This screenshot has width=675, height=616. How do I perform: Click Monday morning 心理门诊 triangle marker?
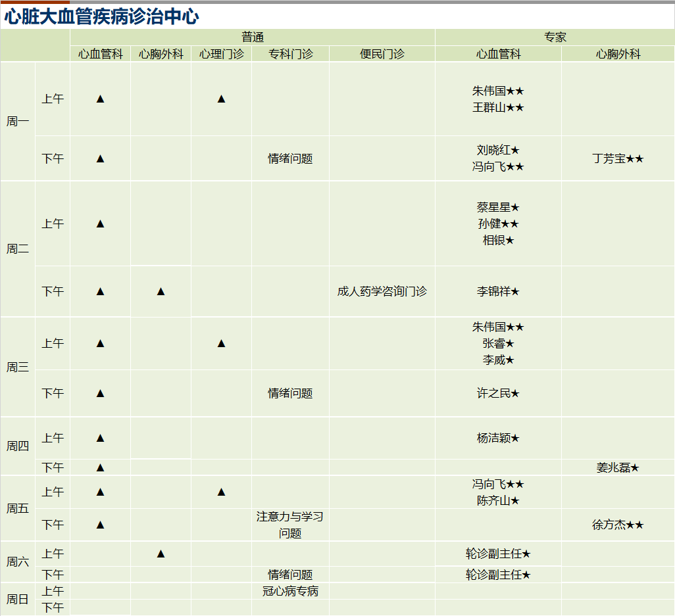[x=221, y=99]
